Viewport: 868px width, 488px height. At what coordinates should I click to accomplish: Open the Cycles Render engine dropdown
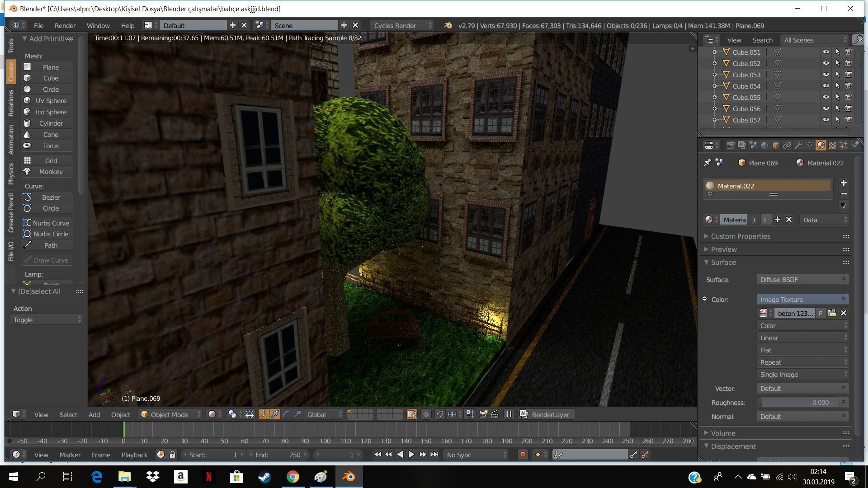402,25
